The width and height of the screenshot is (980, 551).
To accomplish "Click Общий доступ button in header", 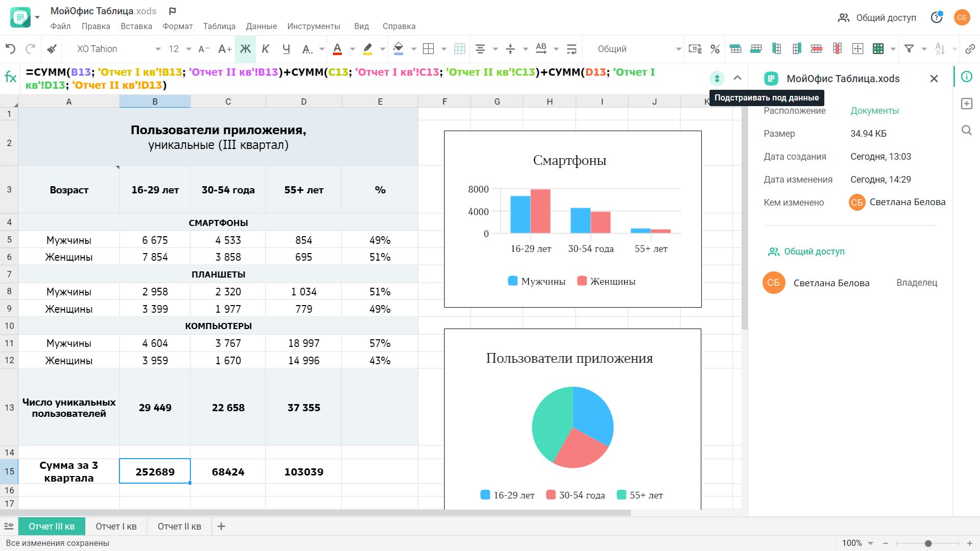I will tap(877, 18).
